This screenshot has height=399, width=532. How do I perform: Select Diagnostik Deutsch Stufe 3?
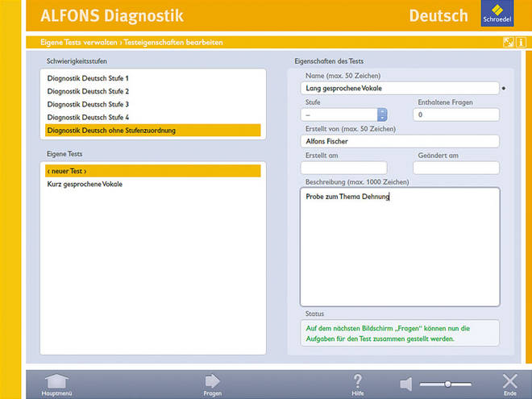153,104
